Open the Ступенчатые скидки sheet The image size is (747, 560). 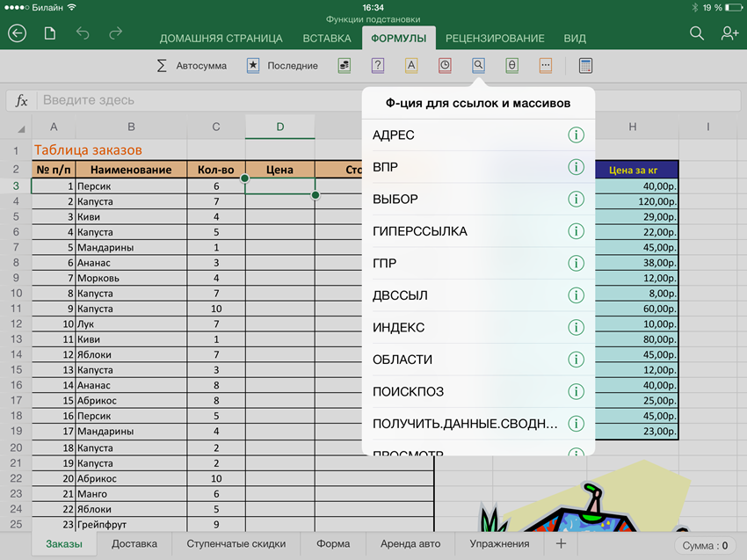236,544
